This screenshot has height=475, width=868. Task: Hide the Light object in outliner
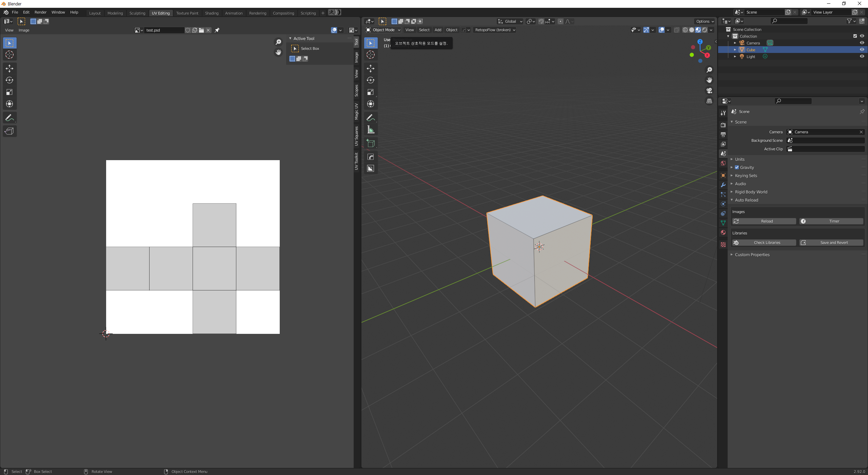click(x=862, y=56)
